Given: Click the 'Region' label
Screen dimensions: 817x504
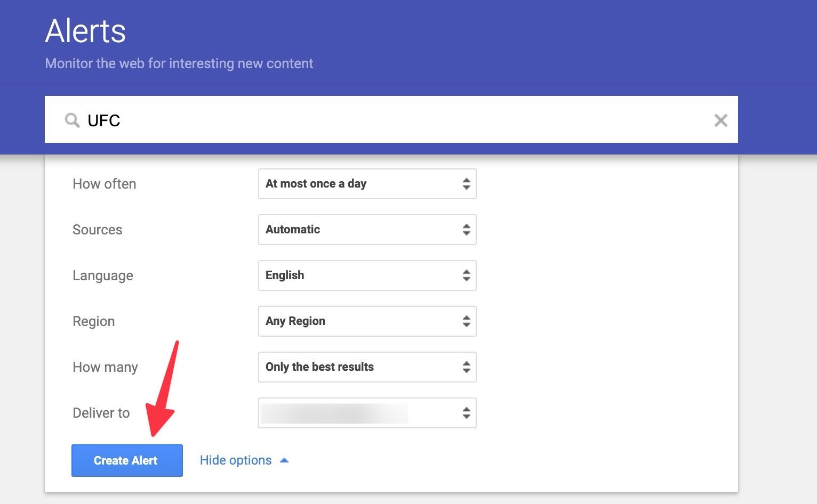Looking at the screenshot, I should pyautogui.click(x=94, y=321).
